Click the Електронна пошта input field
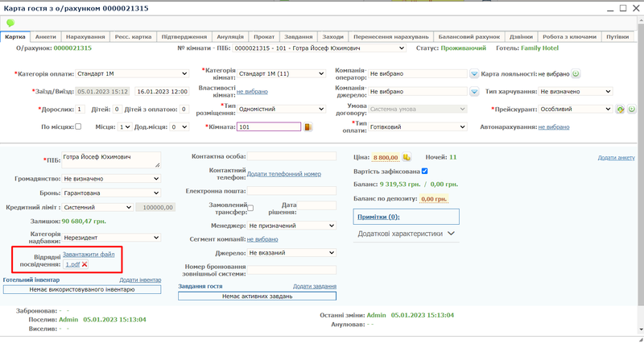 [291, 191]
